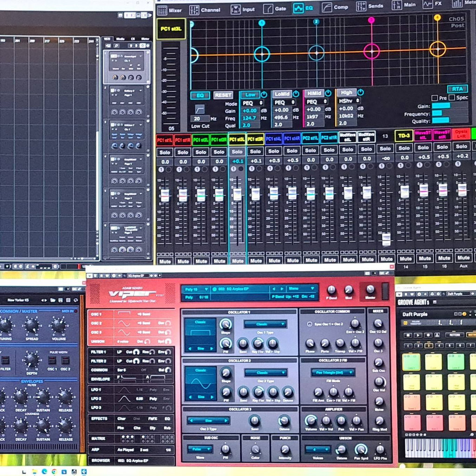The height and width of the screenshot is (476, 476).
Task: Click first green Groove Agent pad
Action: (411, 362)
